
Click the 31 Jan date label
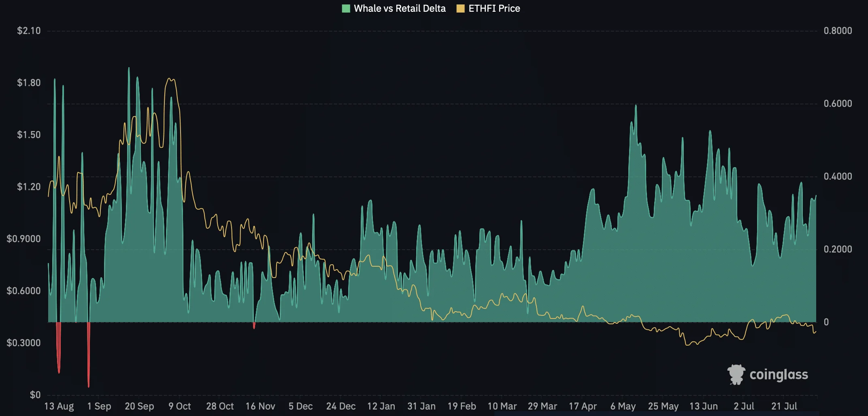point(421,406)
